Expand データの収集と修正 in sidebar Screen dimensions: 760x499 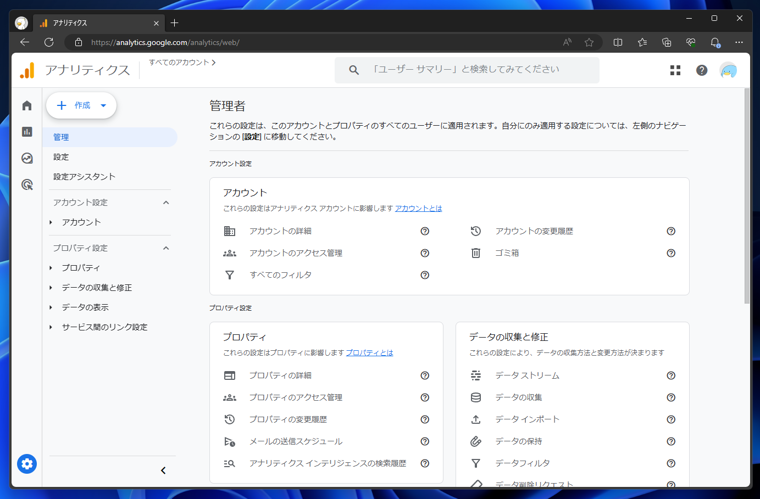point(50,288)
